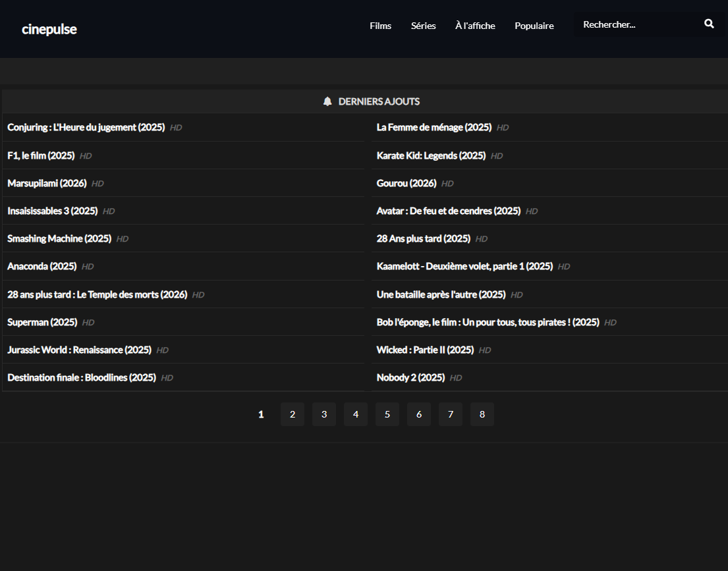Screen dimensions: 728x571
Task: Click the search magnifying glass icon
Action: point(709,24)
